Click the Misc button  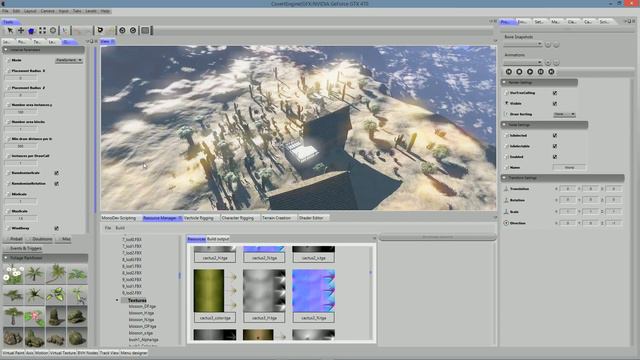coord(64,239)
